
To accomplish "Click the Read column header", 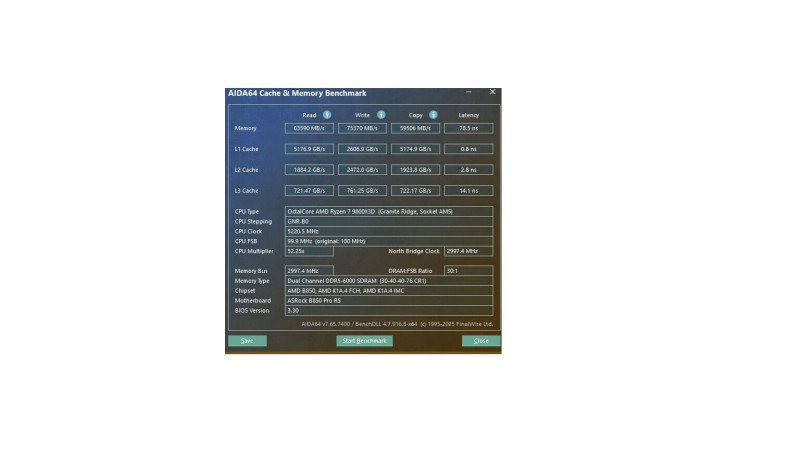I will click(309, 115).
